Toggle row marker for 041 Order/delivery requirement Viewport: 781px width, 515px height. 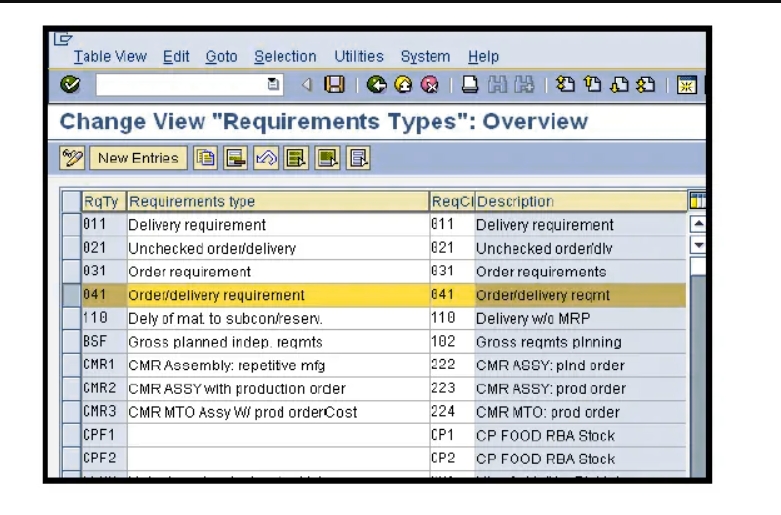click(x=72, y=294)
